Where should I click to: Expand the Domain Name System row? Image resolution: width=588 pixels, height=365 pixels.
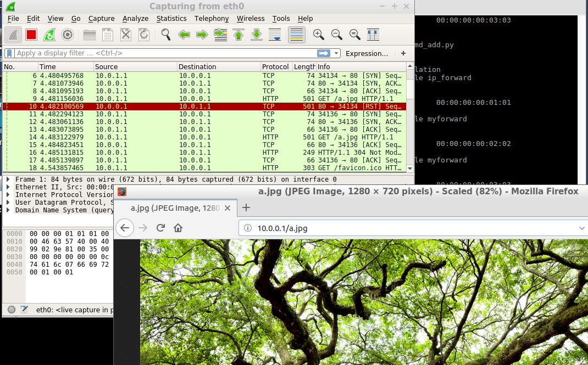[x=8, y=210]
